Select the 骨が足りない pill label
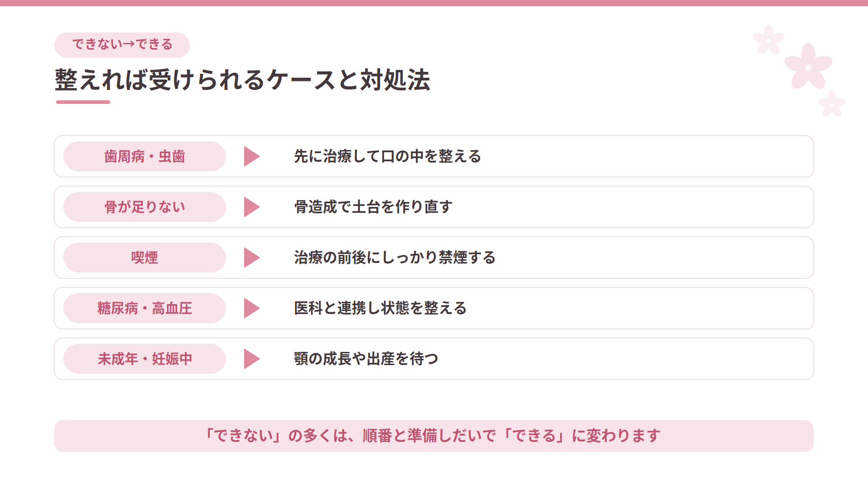868x488 pixels. point(145,207)
